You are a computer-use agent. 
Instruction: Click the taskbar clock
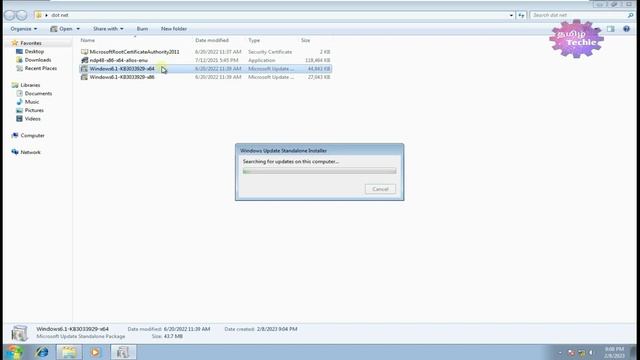point(614,352)
